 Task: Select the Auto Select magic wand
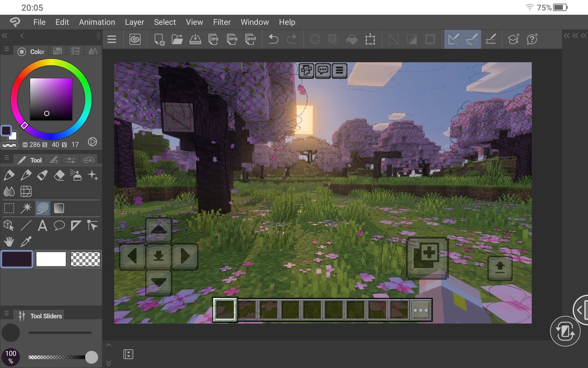(25, 209)
